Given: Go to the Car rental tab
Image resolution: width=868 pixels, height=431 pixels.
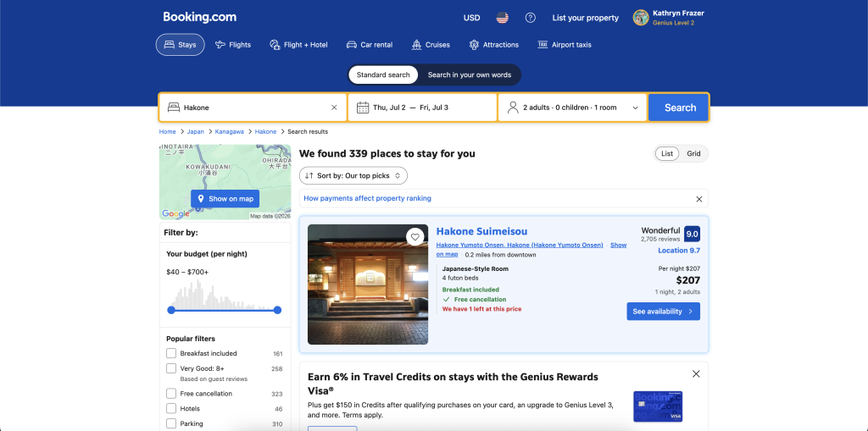Looking at the screenshot, I should (x=370, y=45).
